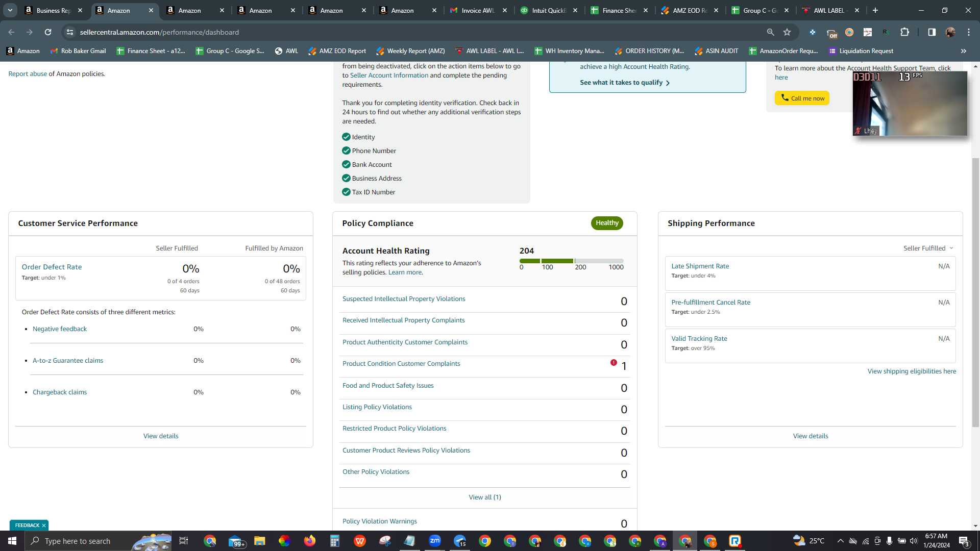This screenshot has width=980, height=551.
Task: Open Zoom from the taskbar
Action: pyautogui.click(x=435, y=541)
